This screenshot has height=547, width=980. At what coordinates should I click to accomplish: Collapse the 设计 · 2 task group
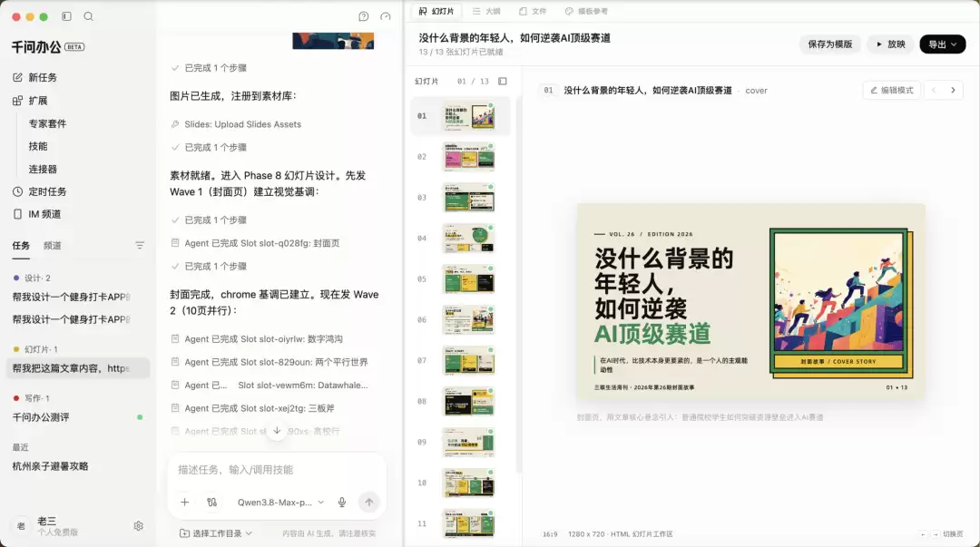(32, 278)
